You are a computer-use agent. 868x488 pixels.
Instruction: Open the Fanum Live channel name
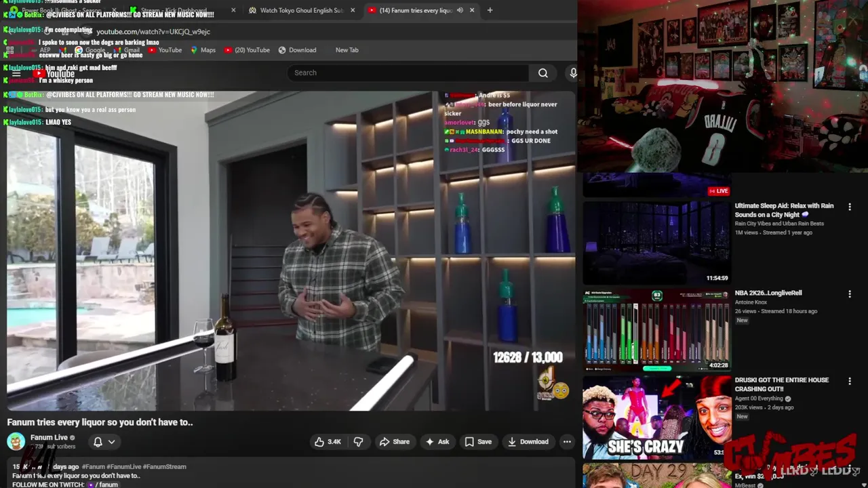click(49, 437)
